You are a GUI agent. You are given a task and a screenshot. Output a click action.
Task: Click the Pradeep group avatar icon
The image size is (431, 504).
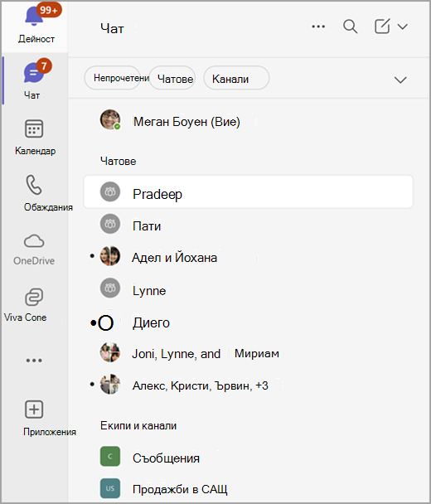click(110, 191)
